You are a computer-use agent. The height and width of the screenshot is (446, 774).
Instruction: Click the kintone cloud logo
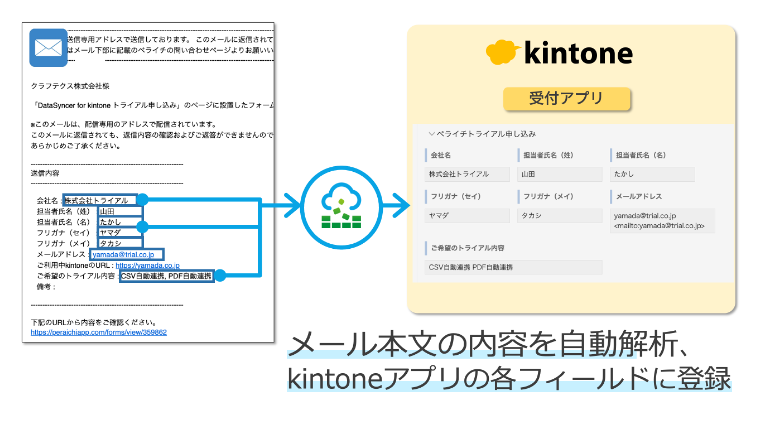pyautogui.click(x=503, y=52)
